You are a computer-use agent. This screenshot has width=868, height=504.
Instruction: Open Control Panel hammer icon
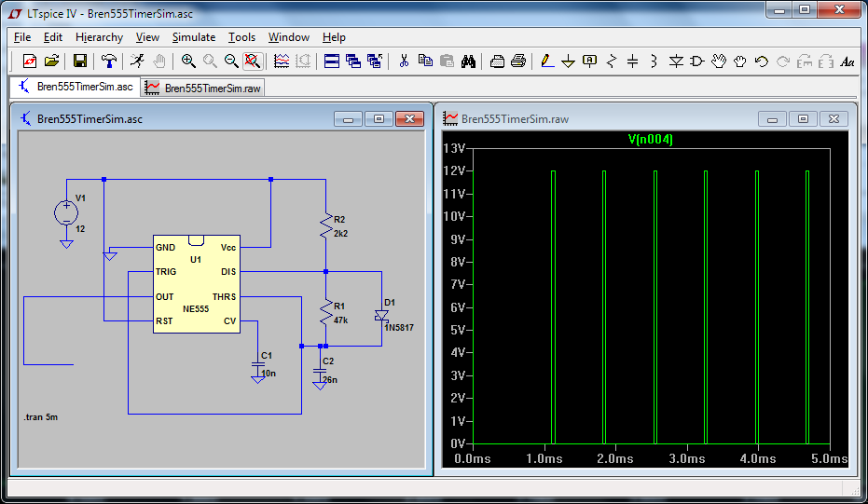click(108, 61)
